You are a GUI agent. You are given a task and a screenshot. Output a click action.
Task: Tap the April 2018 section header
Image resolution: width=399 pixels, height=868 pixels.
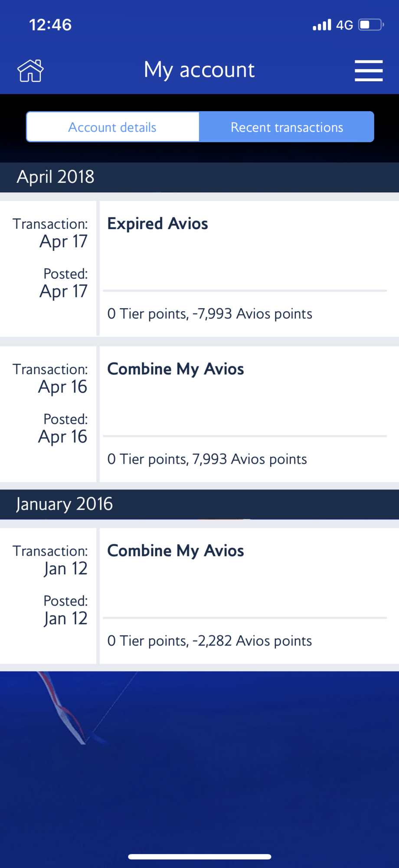[x=56, y=177]
